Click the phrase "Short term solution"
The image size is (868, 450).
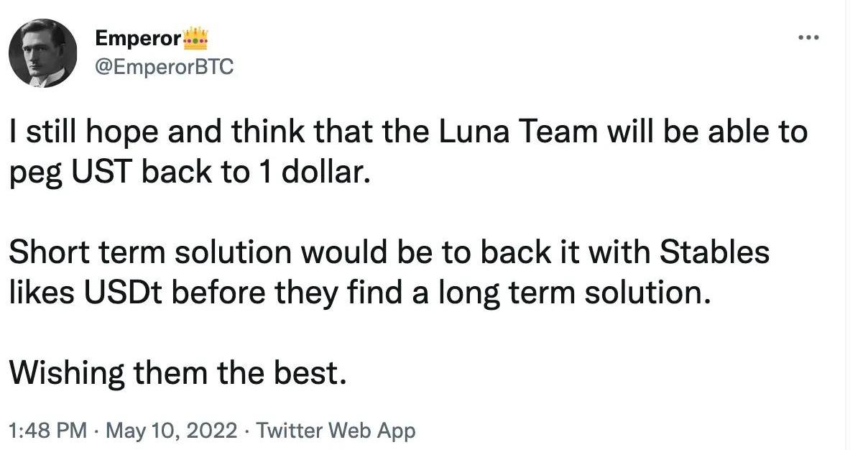[150, 252]
